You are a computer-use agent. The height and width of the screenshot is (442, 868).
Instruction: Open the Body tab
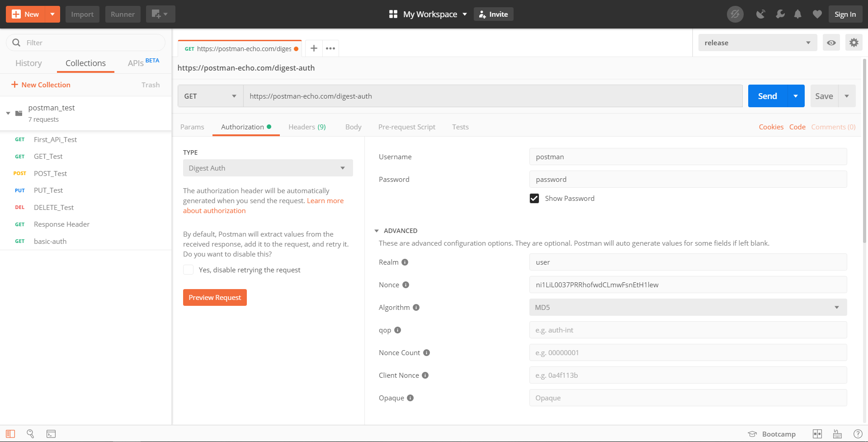[x=354, y=127]
